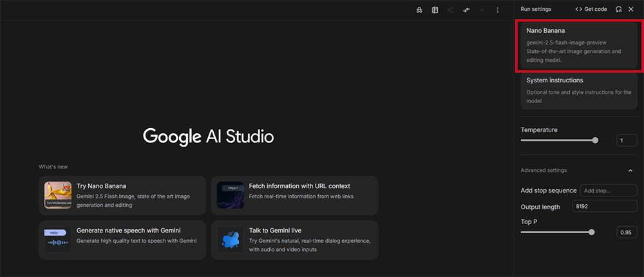
Task: Click the incognito temporary chat icon
Action: 419,10
